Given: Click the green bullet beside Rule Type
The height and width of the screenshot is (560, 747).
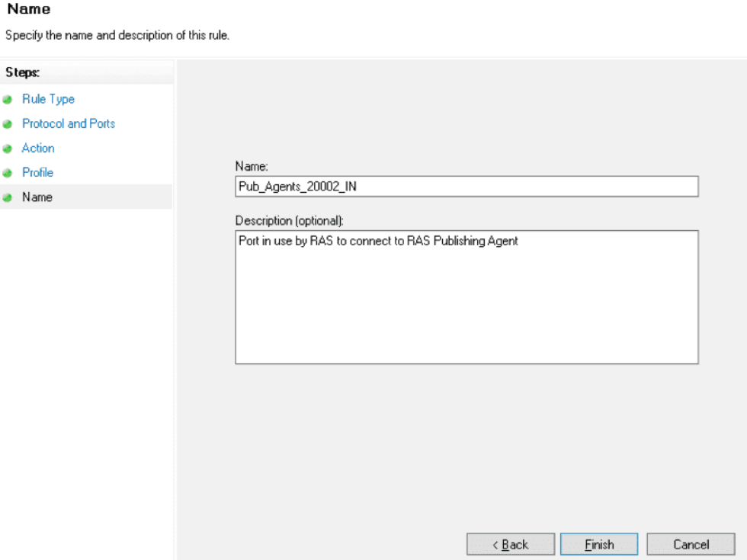Looking at the screenshot, I should pyautogui.click(x=7, y=100).
